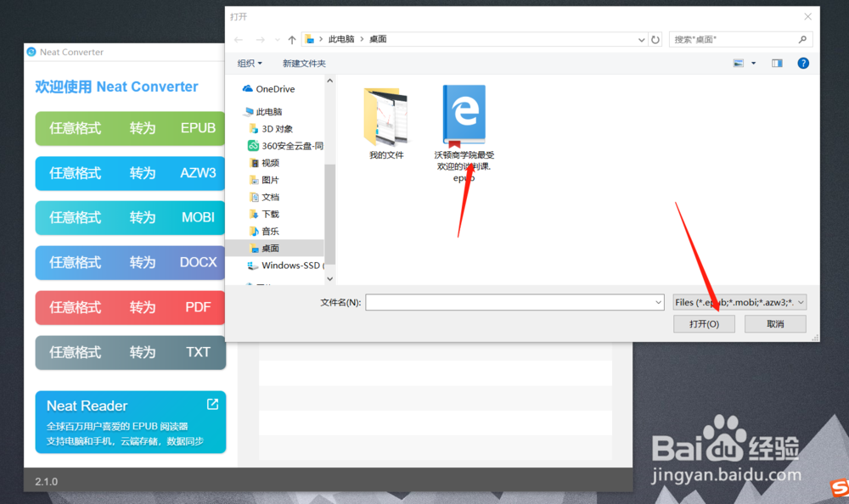Select 音乐 folder in navigation tree

click(x=265, y=231)
